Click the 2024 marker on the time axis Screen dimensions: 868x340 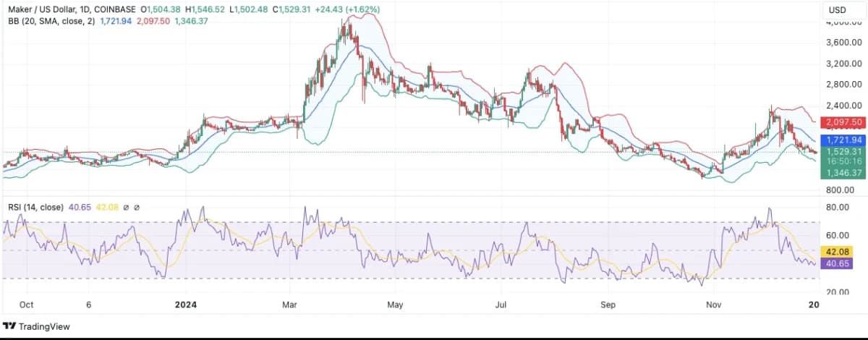coord(187,305)
